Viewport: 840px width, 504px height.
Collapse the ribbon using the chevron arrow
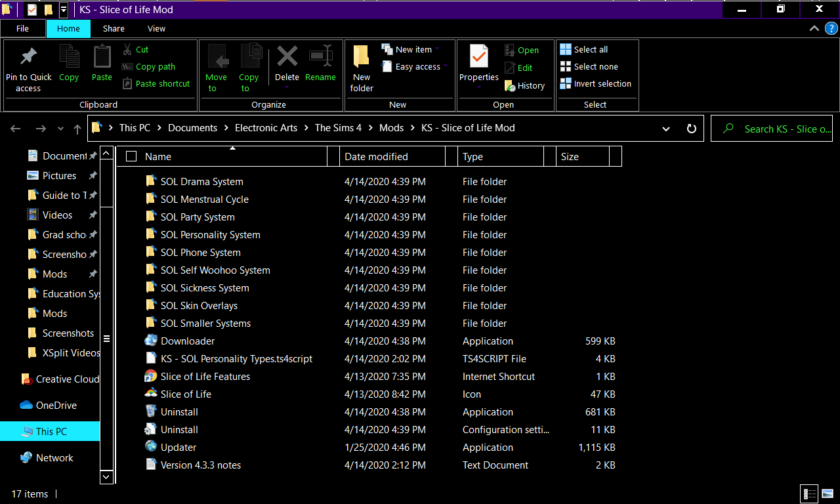pyautogui.click(x=814, y=28)
